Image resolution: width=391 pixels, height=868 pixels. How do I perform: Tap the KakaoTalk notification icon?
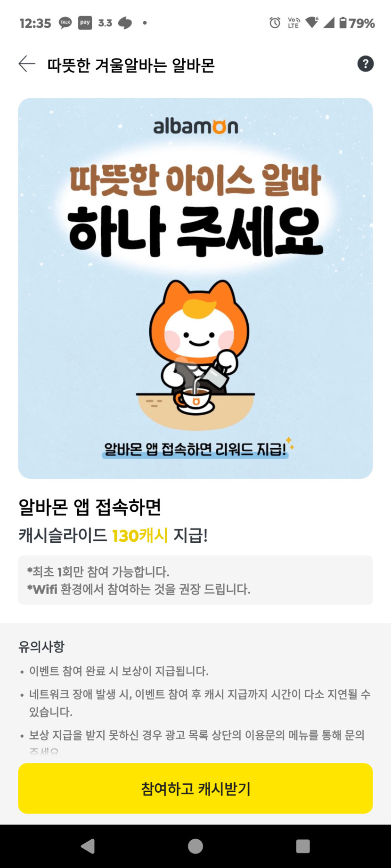tap(65, 23)
